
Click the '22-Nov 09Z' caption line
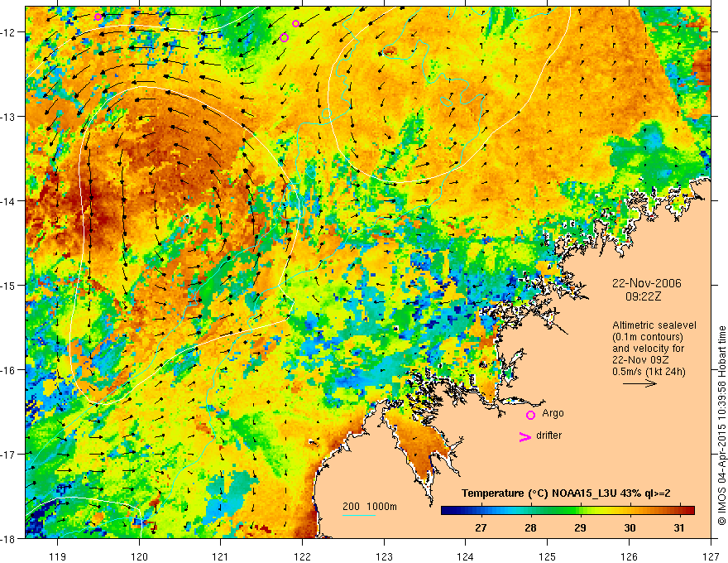pyautogui.click(x=642, y=360)
